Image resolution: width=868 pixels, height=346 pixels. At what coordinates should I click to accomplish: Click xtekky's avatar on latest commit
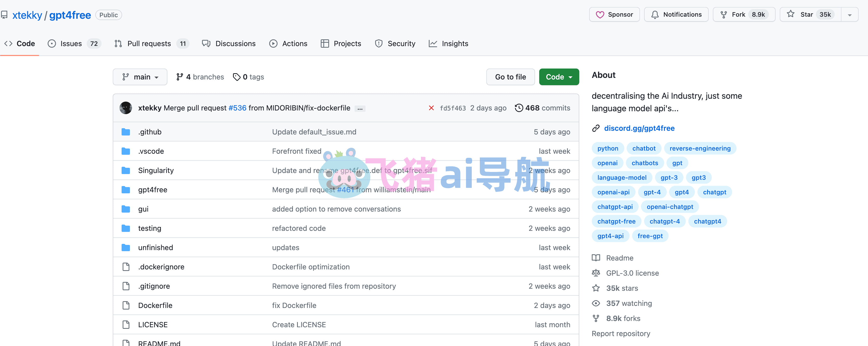(126, 108)
